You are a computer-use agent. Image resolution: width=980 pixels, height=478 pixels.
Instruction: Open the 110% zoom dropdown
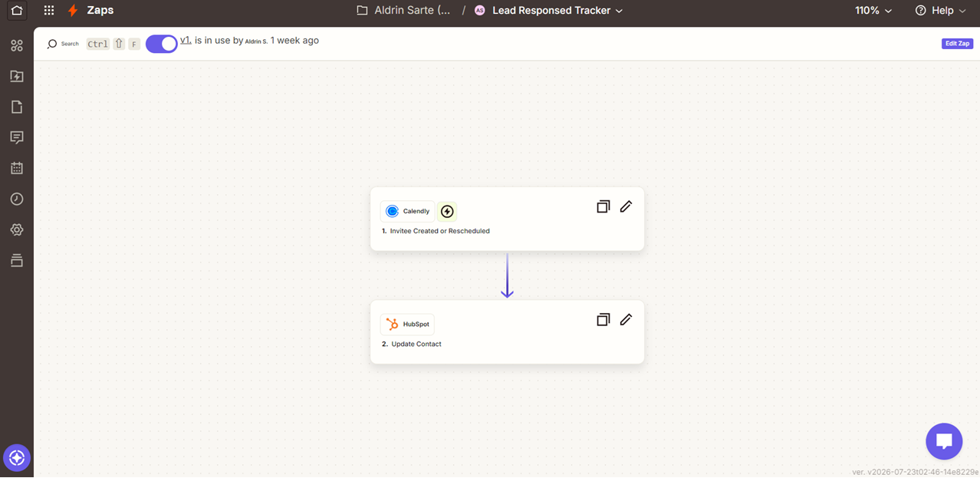pyautogui.click(x=873, y=11)
